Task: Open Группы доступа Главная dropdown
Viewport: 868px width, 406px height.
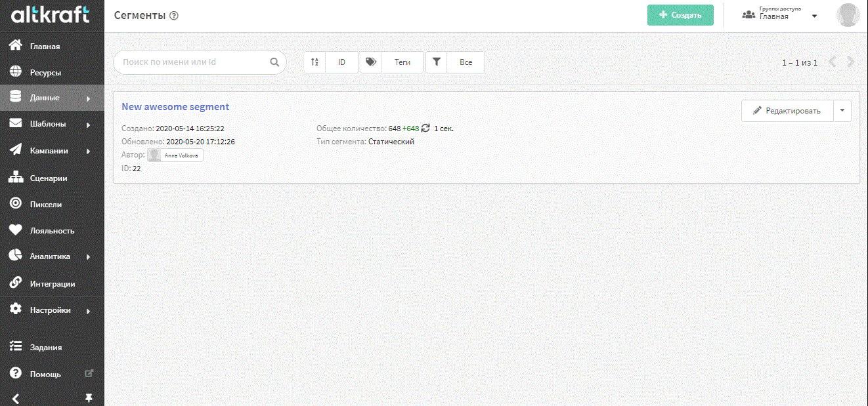Action: pos(779,14)
